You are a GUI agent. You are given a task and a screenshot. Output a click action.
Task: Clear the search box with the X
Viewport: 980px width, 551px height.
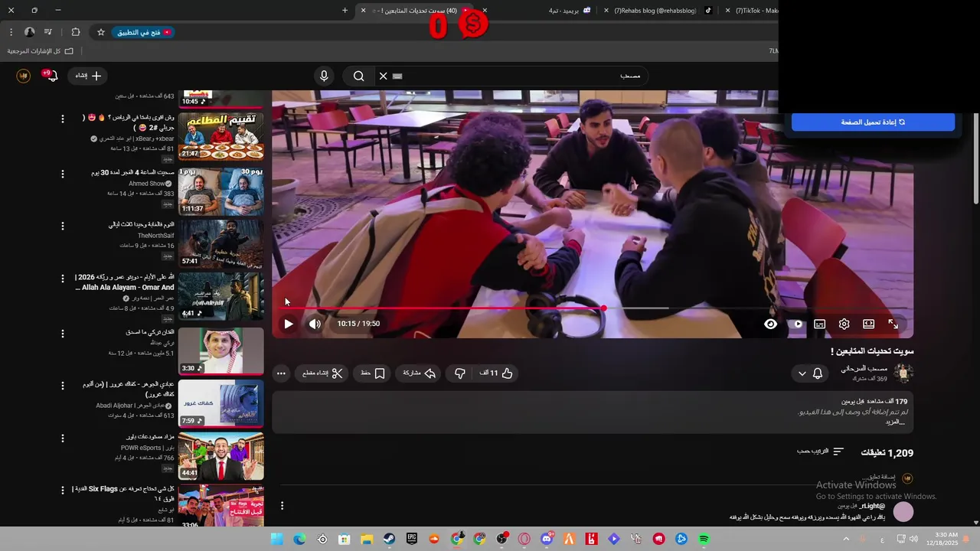(x=383, y=76)
